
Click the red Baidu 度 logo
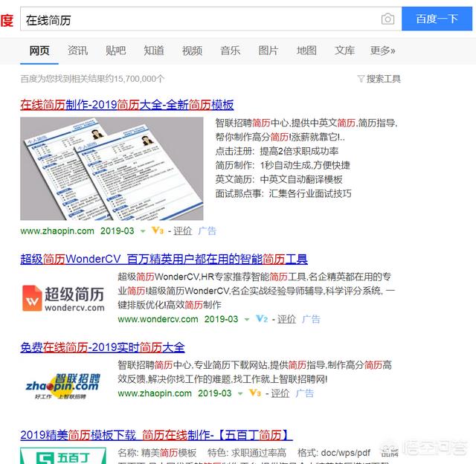pos(7,20)
